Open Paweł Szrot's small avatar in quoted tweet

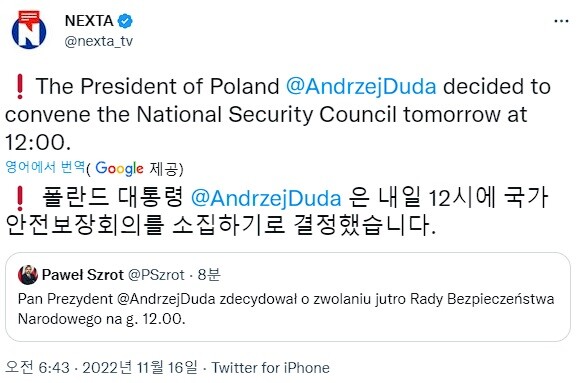pos(28,275)
